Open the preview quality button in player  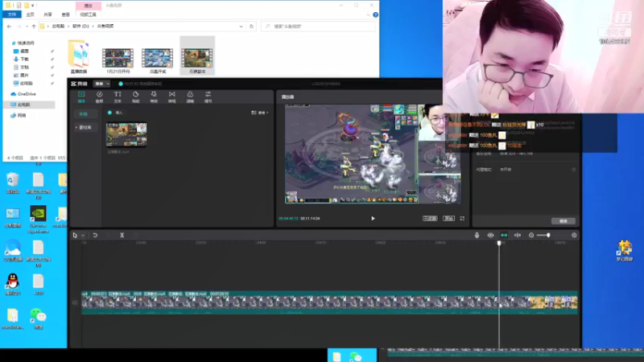pyautogui.click(x=430, y=218)
